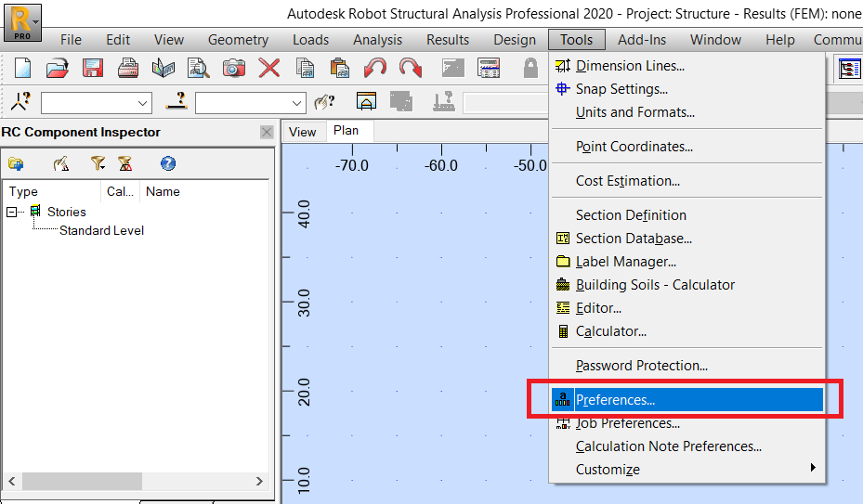The image size is (863, 504).
Task: Open the Design menu
Action: pyautogui.click(x=515, y=40)
